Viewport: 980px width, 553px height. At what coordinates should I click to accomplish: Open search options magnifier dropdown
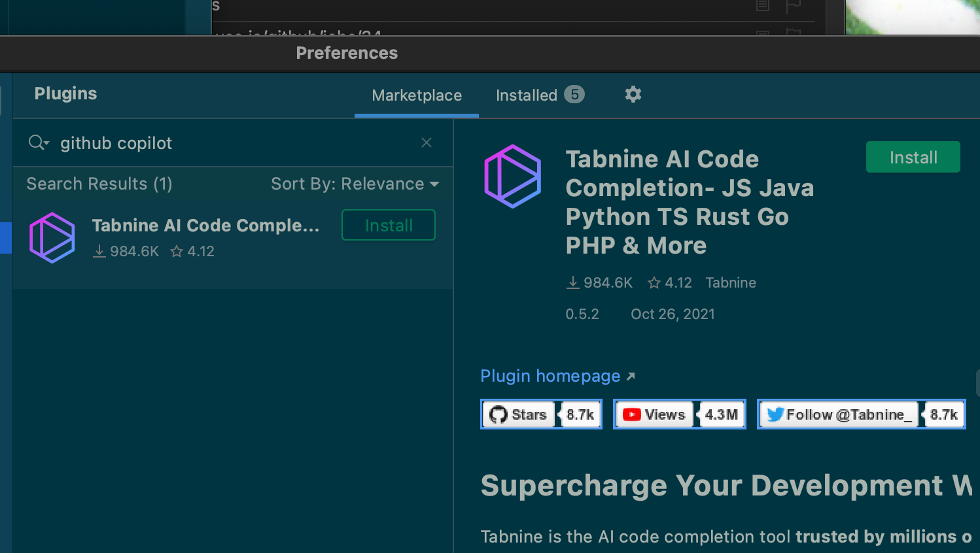pyautogui.click(x=39, y=142)
